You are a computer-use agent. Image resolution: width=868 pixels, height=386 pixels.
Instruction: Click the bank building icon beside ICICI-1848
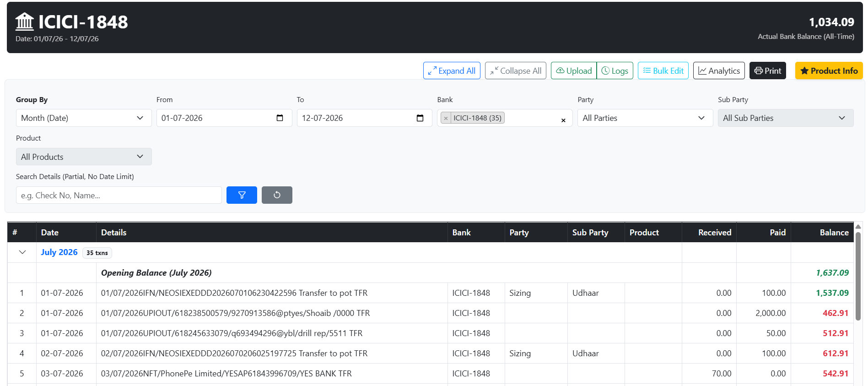pos(25,22)
